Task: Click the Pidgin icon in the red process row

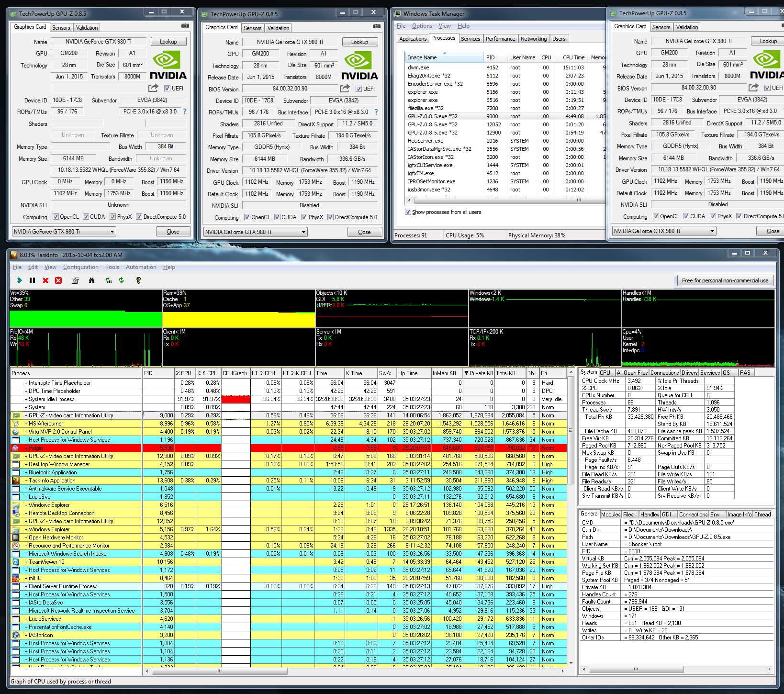Action: pyautogui.click(x=16, y=448)
